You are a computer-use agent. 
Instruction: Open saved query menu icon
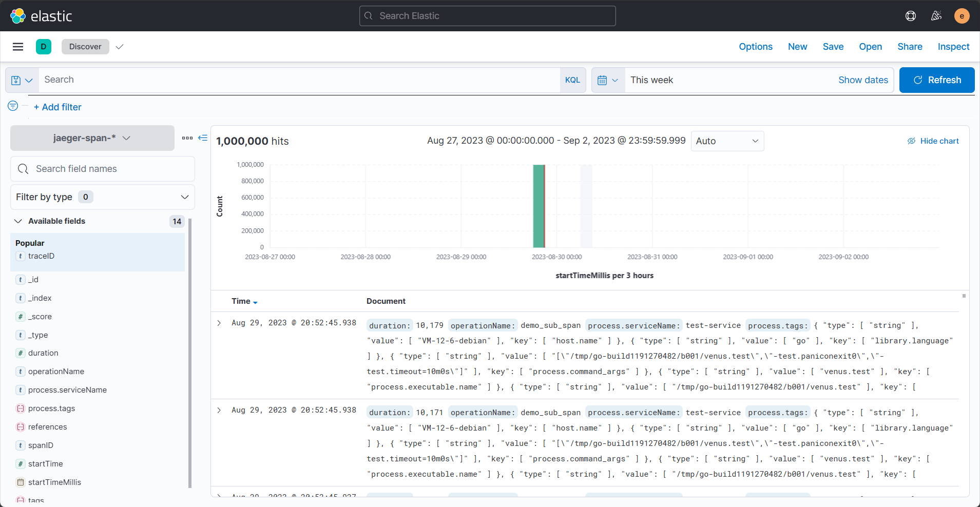pos(22,80)
